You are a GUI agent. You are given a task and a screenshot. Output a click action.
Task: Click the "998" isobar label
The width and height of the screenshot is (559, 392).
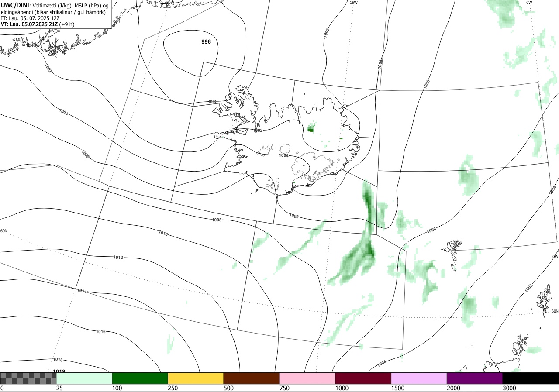point(212,102)
